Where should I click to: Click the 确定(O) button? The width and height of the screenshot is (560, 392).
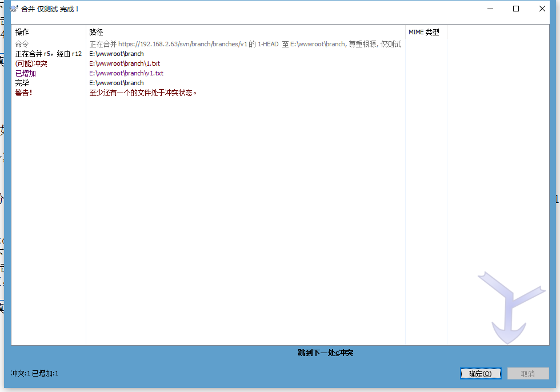[x=481, y=374]
